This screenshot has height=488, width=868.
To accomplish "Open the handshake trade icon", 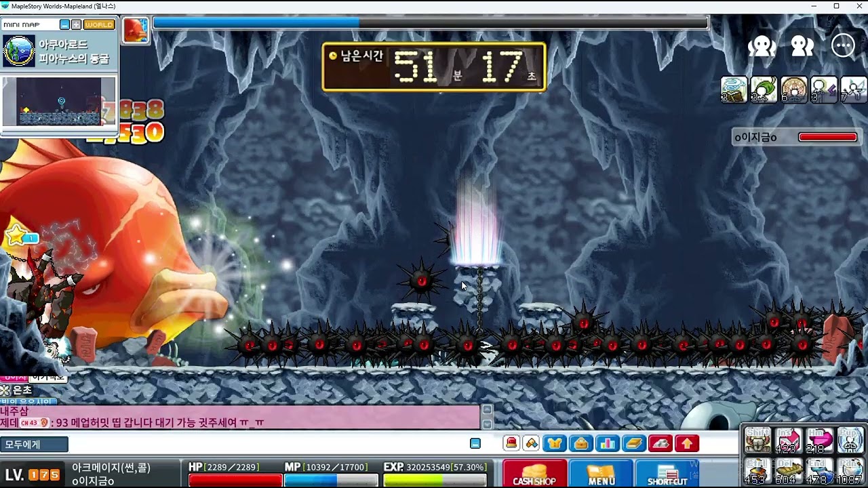I will click(x=532, y=443).
